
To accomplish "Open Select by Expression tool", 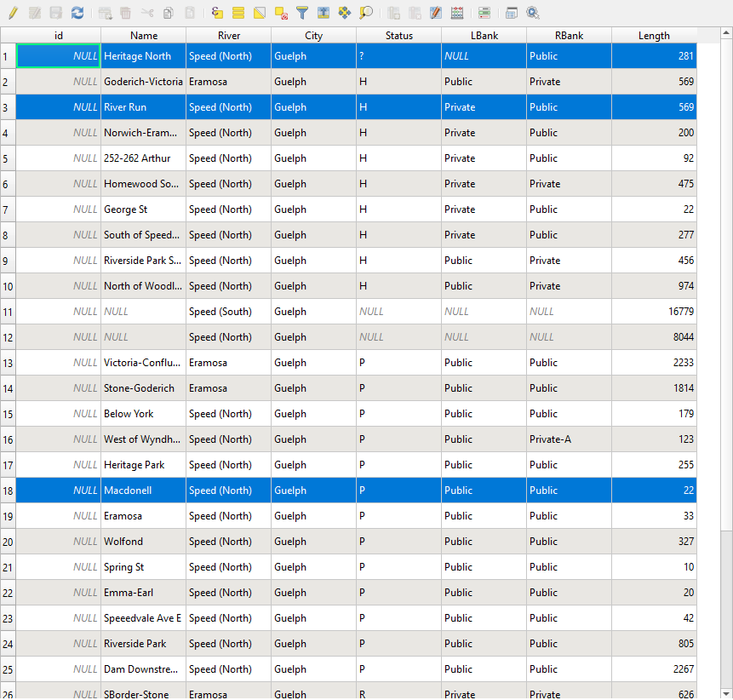I will point(217,13).
